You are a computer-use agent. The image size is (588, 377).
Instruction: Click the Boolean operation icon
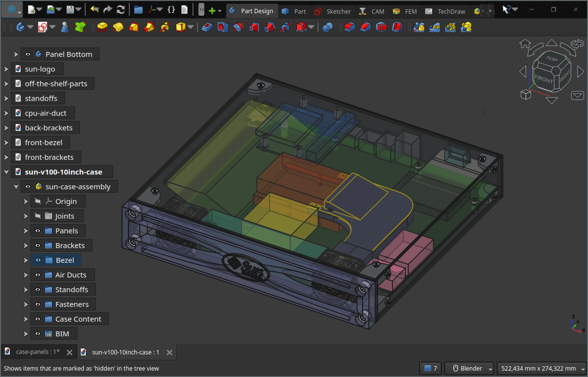pyautogui.click(x=328, y=27)
